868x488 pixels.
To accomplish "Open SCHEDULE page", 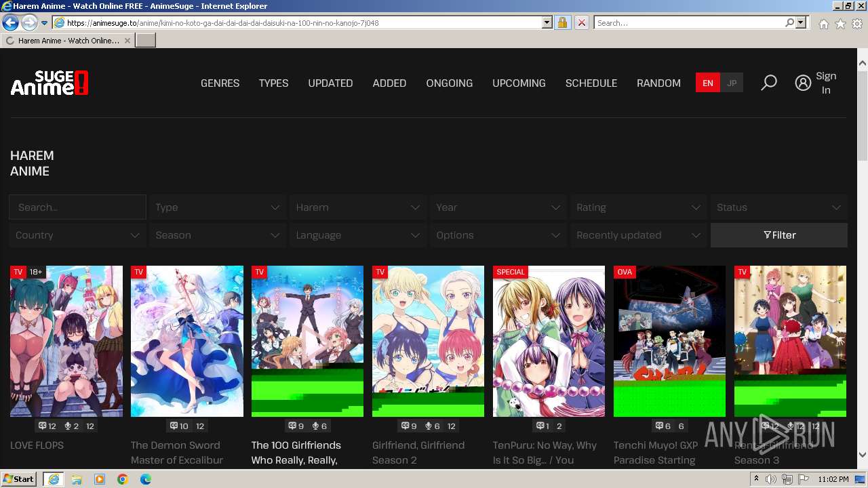I will click(591, 83).
